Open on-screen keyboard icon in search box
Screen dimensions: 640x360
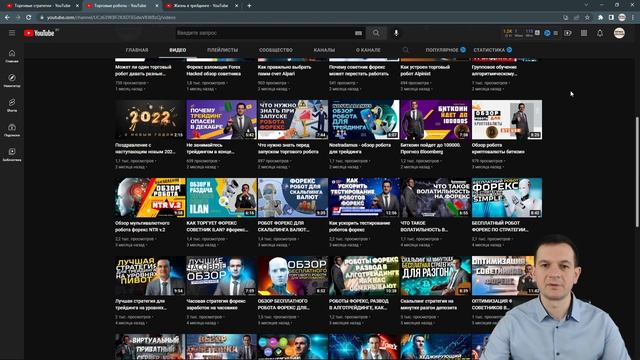(x=358, y=33)
